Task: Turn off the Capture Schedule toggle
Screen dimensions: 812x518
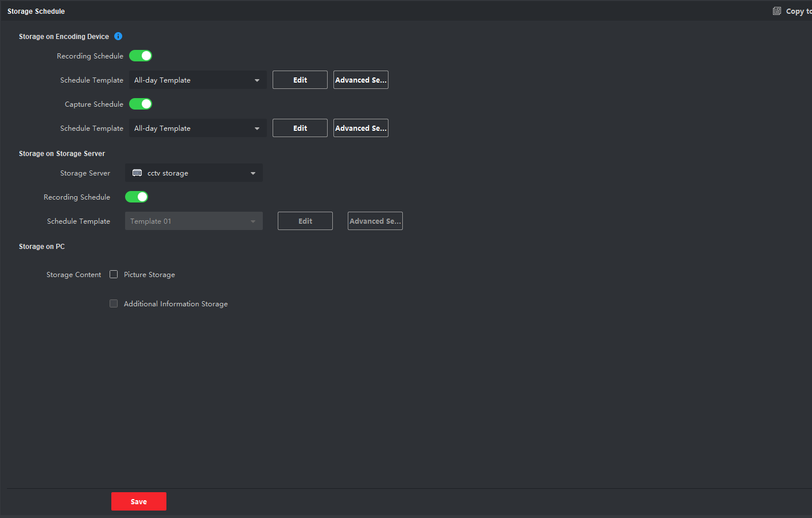Action: coord(141,104)
